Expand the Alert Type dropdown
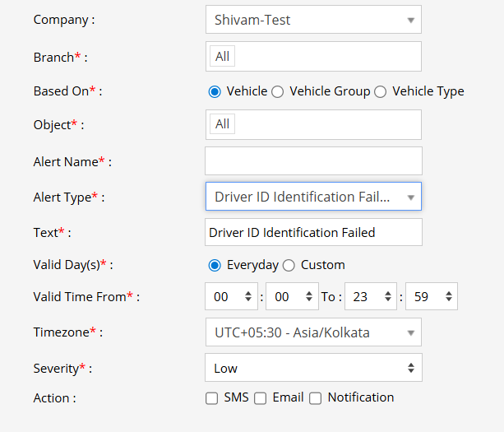This screenshot has height=432, width=504. pyautogui.click(x=312, y=197)
